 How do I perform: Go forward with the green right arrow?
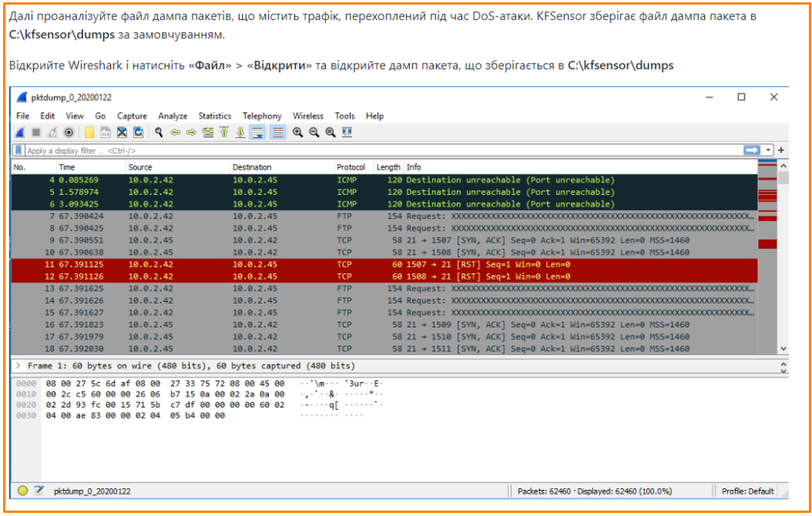[x=192, y=132]
